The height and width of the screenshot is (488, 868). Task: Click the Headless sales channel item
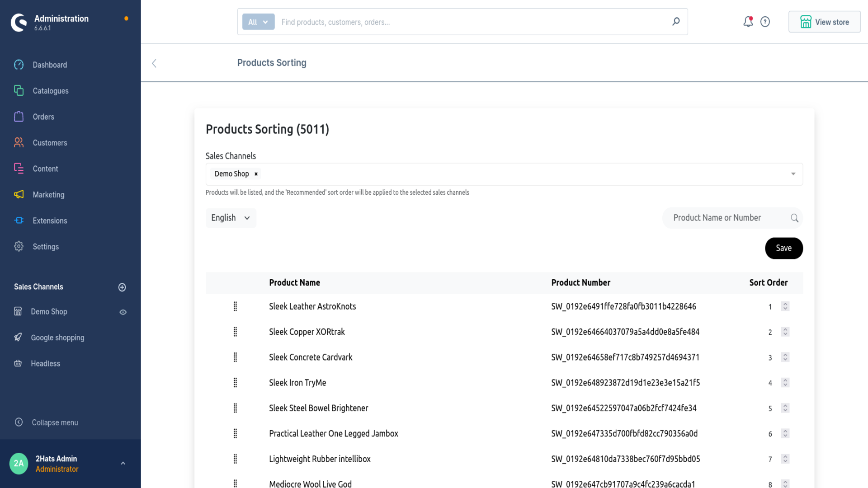click(45, 363)
